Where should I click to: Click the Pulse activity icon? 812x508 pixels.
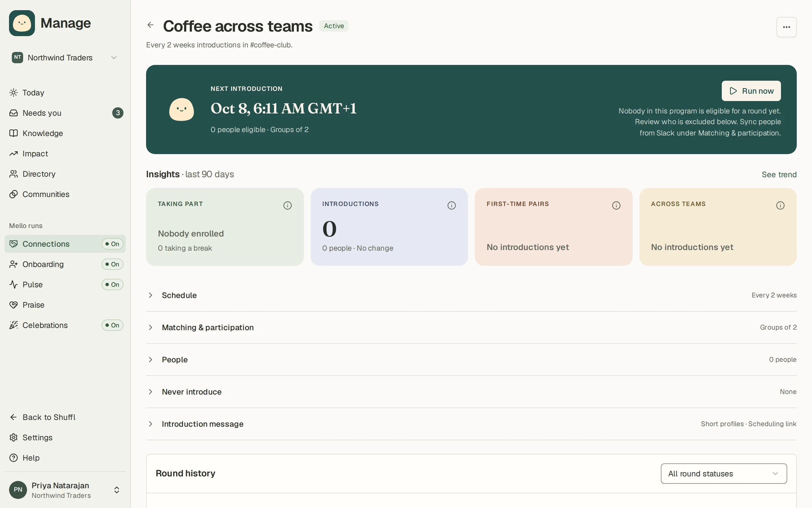click(x=14, y=284)
